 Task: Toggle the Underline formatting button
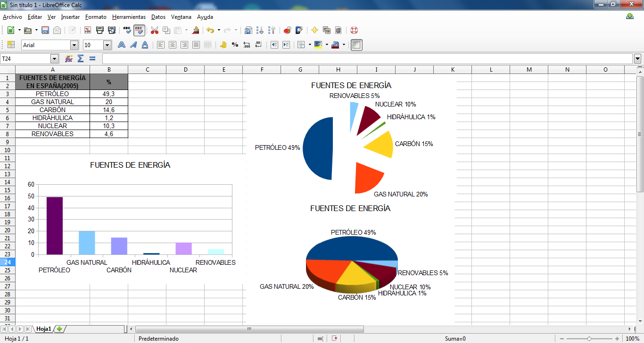coord(145,45)
